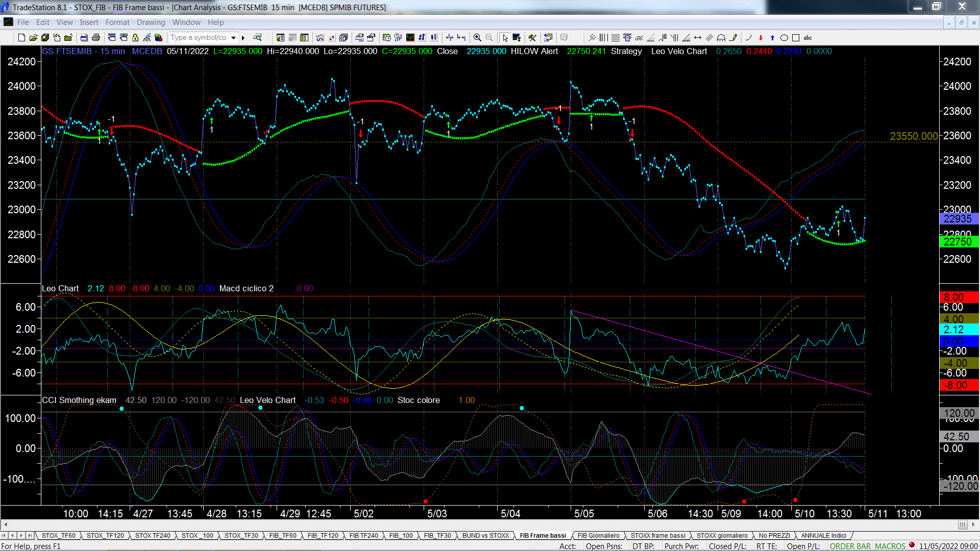The image size is (980, 551).
Task: Click the bar spacing decrease icon
Action: click(x=449, y=37)
